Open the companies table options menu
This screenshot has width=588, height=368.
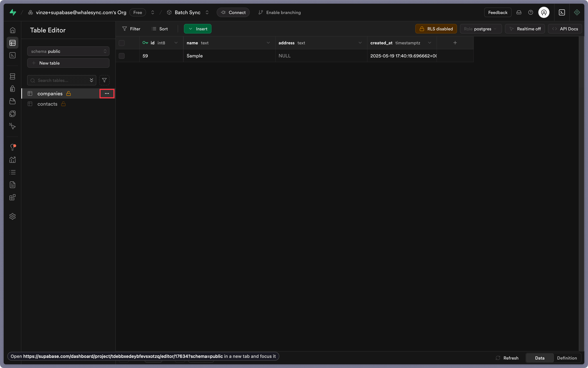click(x=107, y=93)
